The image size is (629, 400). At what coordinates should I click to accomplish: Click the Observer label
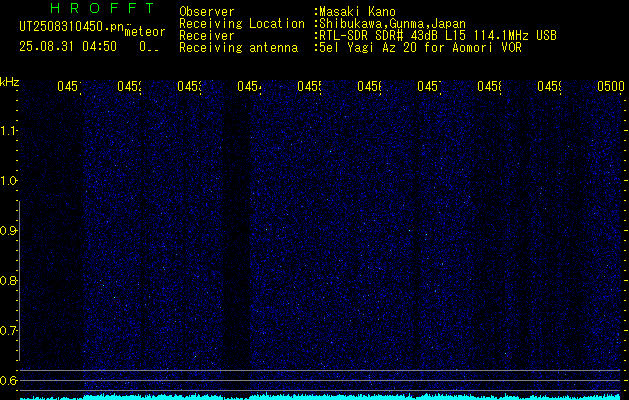click(x=207, y=12)
